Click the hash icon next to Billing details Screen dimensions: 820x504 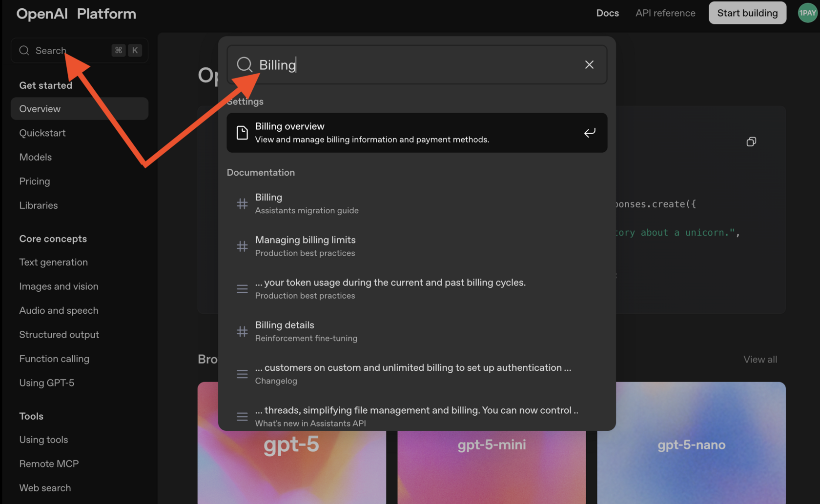tap(242, 331)
